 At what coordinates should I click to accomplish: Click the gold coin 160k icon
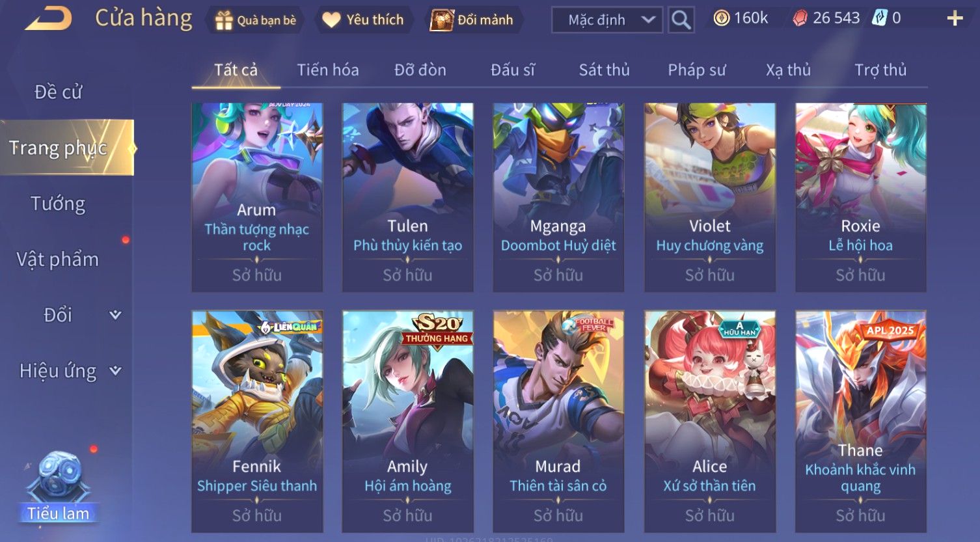(721, 18)
